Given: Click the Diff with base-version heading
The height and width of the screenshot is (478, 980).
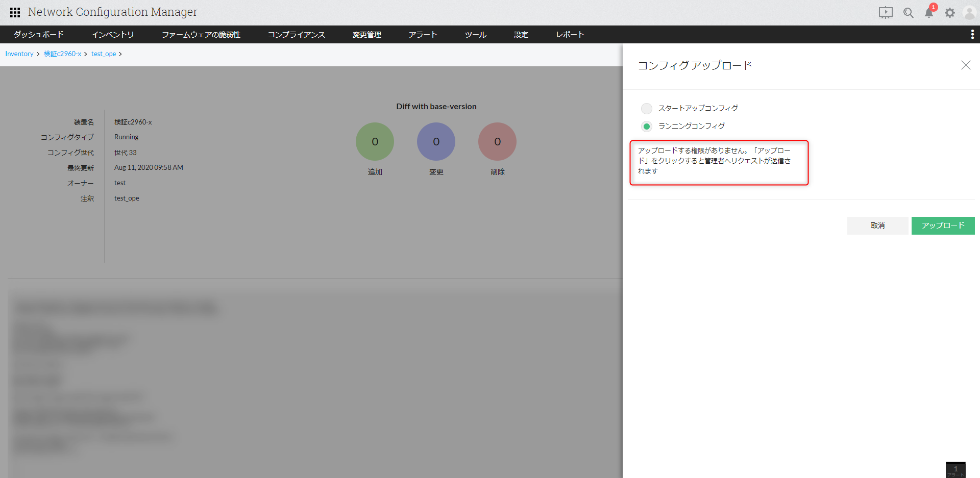Looking at the screenshot, I should (x=436, y=107).
